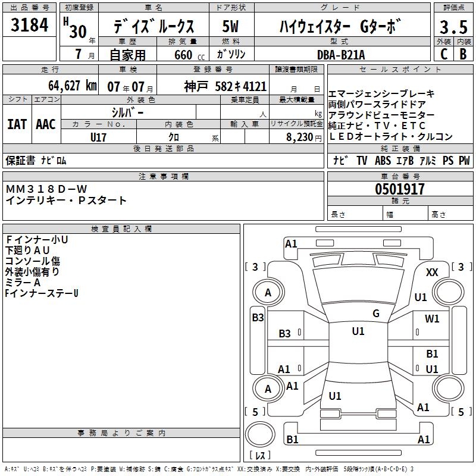Select PW in genuine equipment row
The image size is (476, 476).
tap(464, 160)
